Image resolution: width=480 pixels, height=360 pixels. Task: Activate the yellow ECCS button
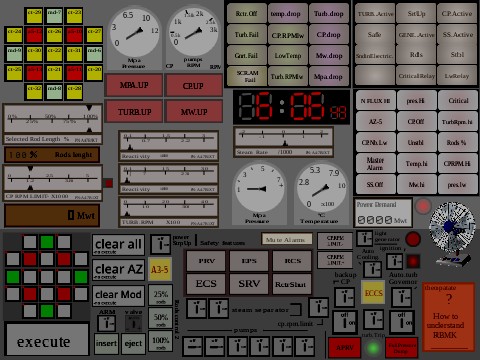[x=373, y=292]
